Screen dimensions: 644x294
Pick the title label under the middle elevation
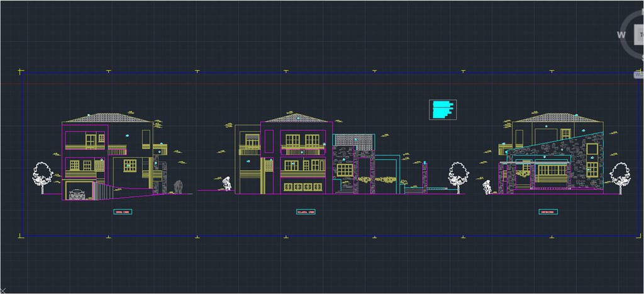point(306,212)
